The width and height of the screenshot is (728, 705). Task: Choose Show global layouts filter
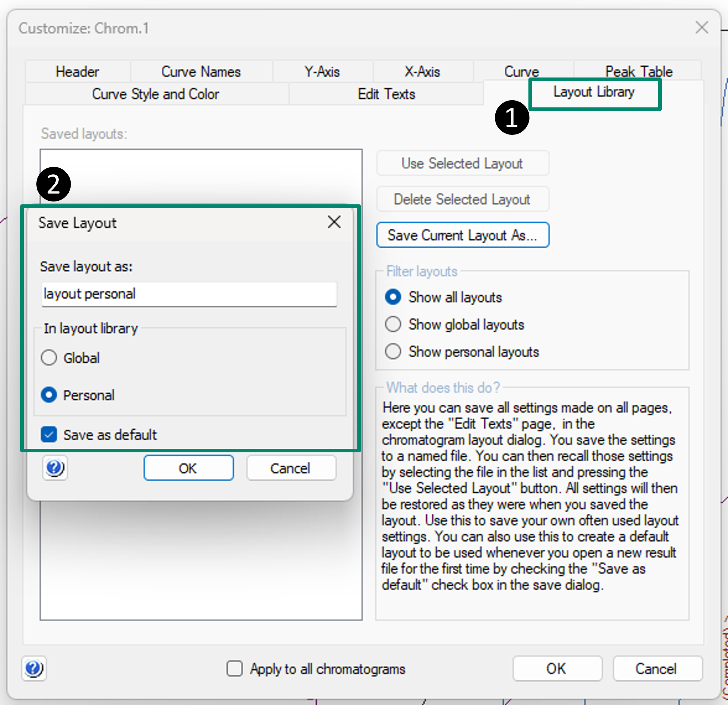(393, 324)
